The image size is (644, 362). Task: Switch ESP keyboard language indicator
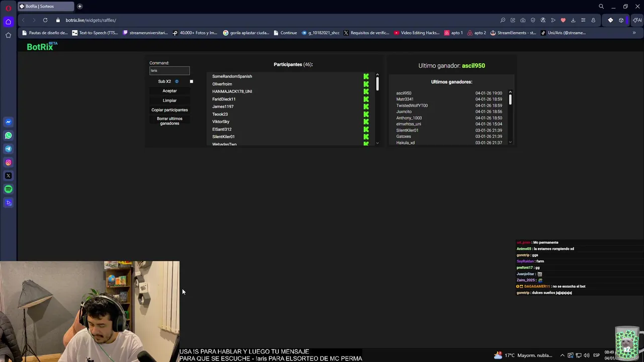(597, 355)
